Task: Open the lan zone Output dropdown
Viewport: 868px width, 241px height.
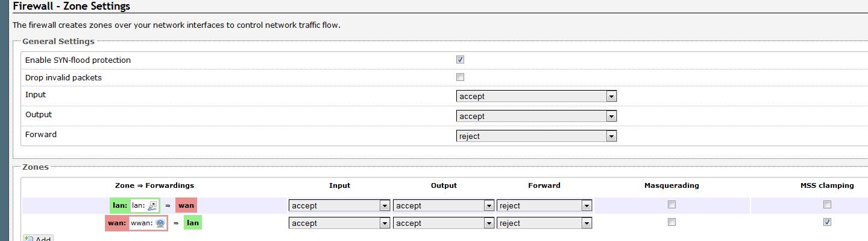Action: coord(444,205)
